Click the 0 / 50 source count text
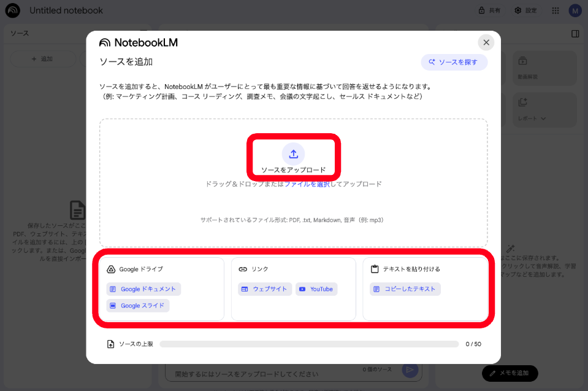The height and width of the screenshot is (391, 588). 473,344
